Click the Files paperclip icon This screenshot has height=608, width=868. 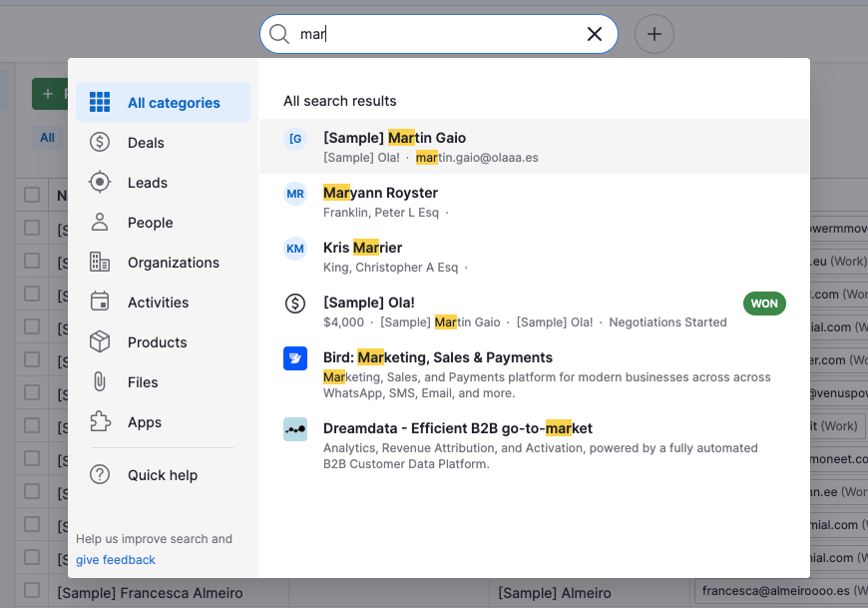point(100,382)
